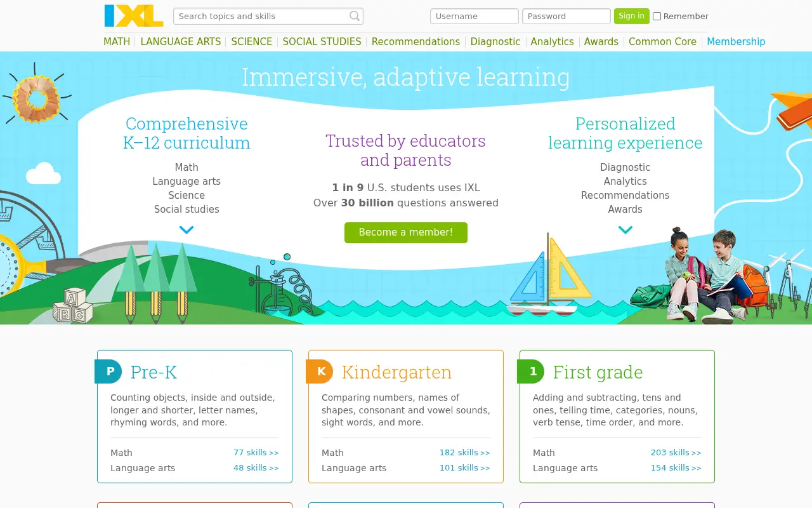The image size is (812, 508).
Task: Expand the Personalized learning chevron arrow
Action: (x=625, y=230)
